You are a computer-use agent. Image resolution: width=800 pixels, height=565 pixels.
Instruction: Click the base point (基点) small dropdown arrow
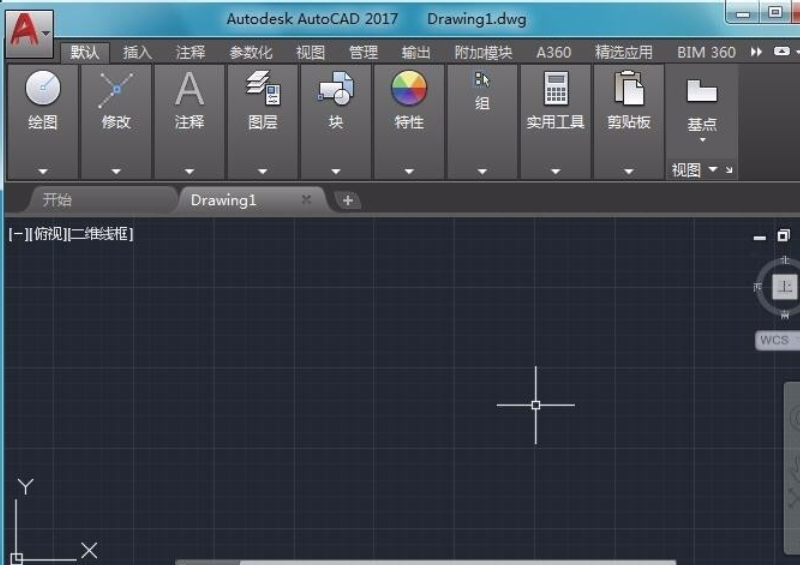tap(703, 140)
